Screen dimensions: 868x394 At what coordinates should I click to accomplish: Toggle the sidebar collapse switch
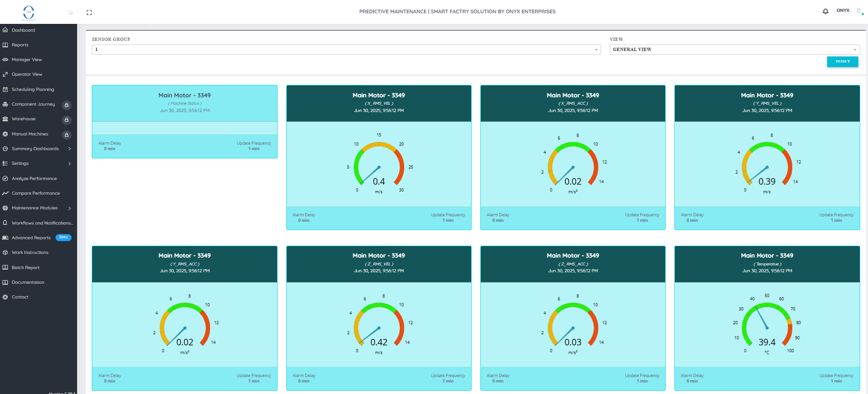(70, 13)
